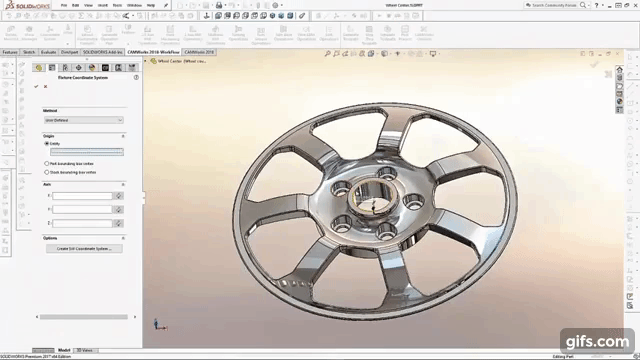
Task: Open the search options dropdown arrow
Action: (589, 5)
